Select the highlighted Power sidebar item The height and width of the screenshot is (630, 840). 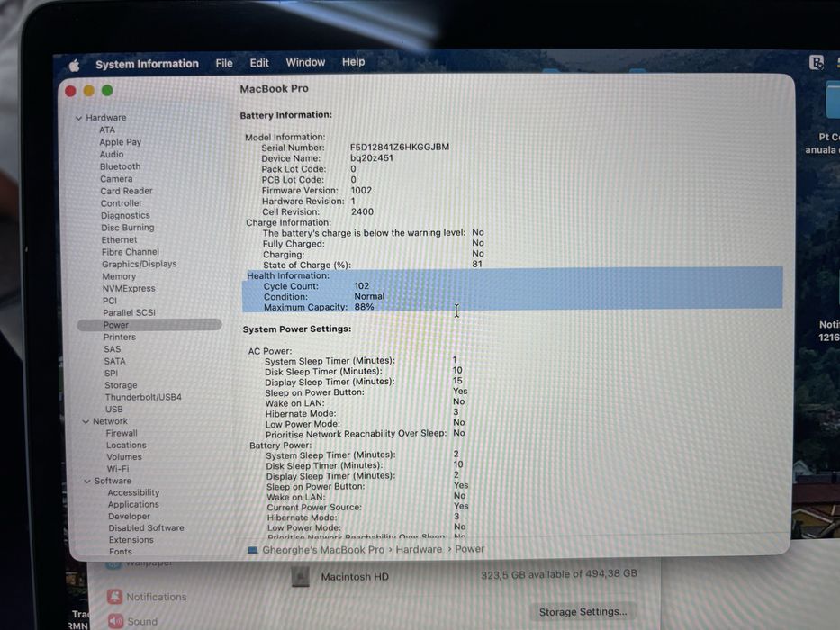(x=149, y=325)
